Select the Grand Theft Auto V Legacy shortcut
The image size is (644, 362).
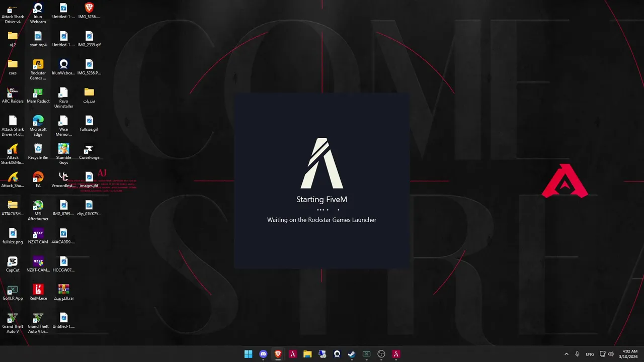pos(38,323)
